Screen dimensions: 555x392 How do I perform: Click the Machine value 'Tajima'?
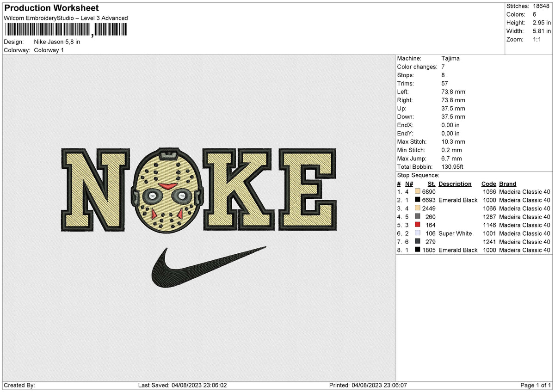(x=450, y=58)
